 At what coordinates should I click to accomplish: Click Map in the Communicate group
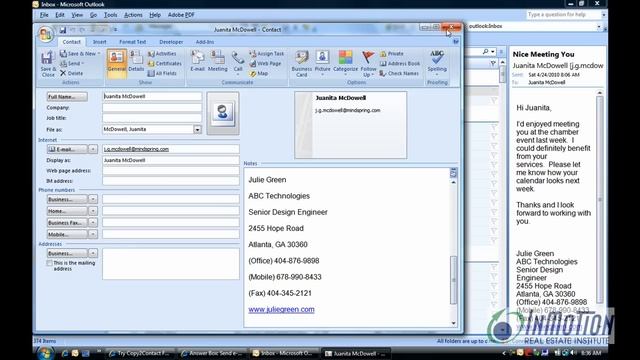click(x=259, y=73)
